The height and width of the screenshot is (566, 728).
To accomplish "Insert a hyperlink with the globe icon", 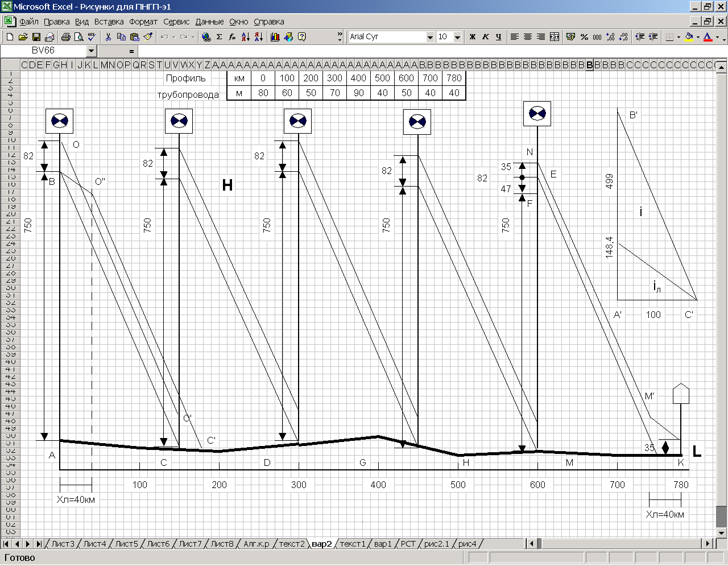I will 206,37.
